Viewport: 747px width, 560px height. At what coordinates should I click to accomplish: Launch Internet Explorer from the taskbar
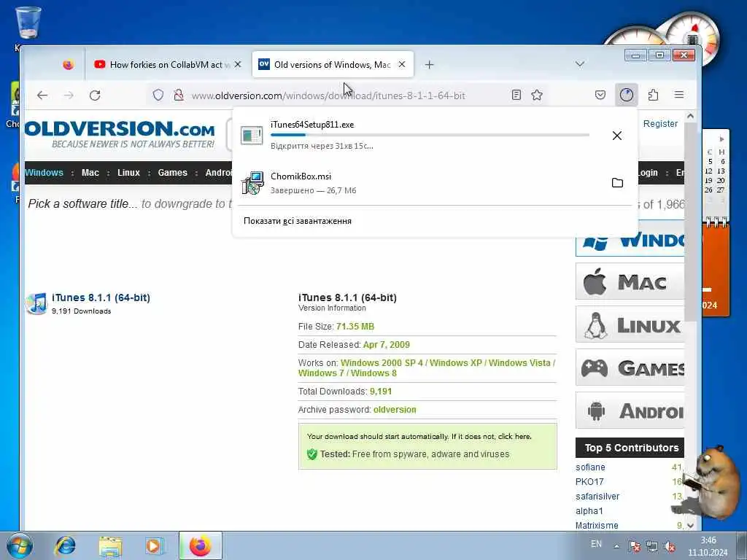tap(65, 546)
